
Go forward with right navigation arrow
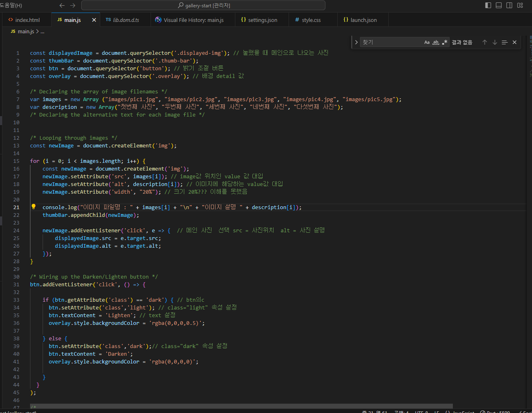pyautogui.click(x=73, y=5)
